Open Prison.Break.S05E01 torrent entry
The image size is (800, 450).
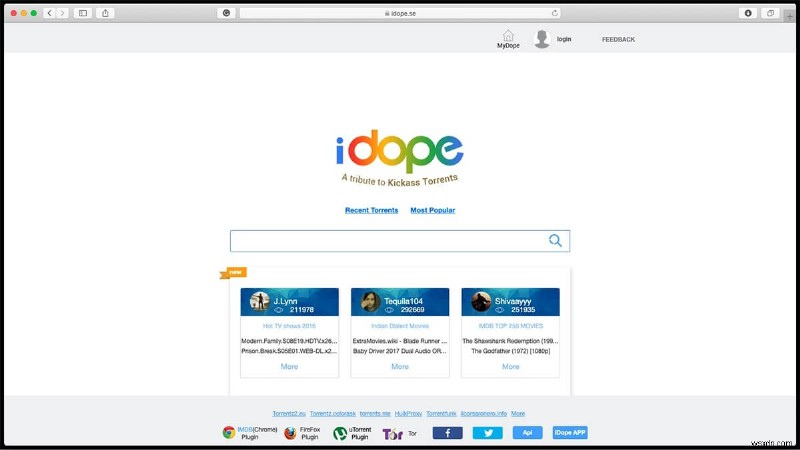click(289, 351)
